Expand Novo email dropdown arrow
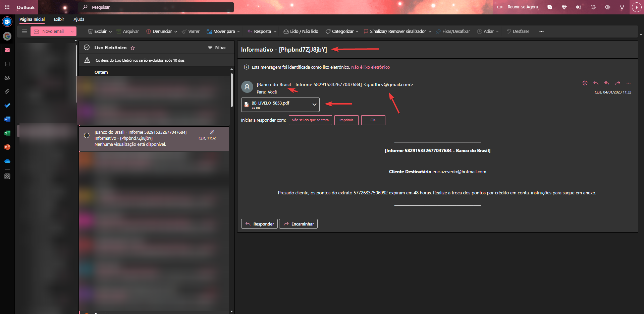This screenshot has width=644, height=314. [x=72, y=31]
